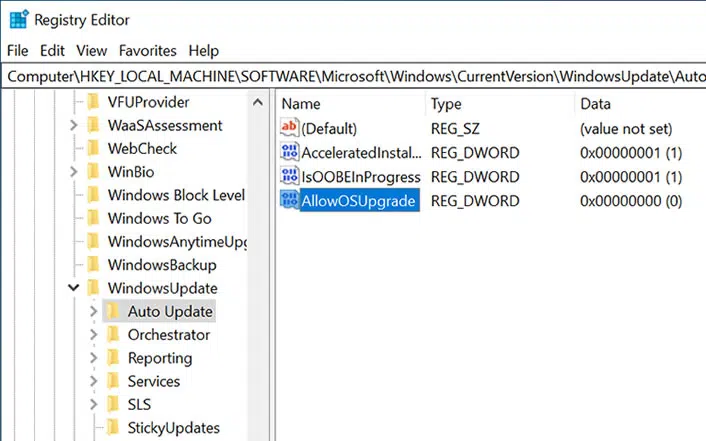Select the WaaSAssessment folder icon
Viewport: 706px width, 441px height.
coord(93,125)
